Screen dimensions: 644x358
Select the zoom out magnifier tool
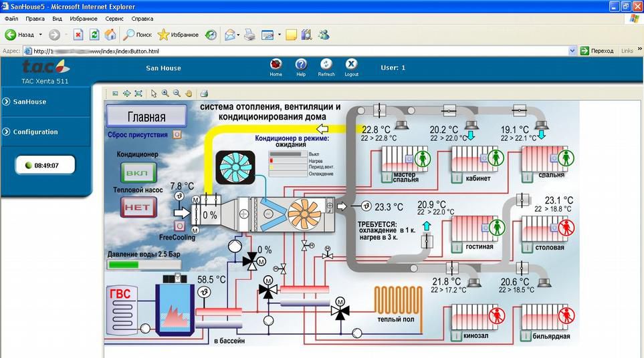[177, 94]
